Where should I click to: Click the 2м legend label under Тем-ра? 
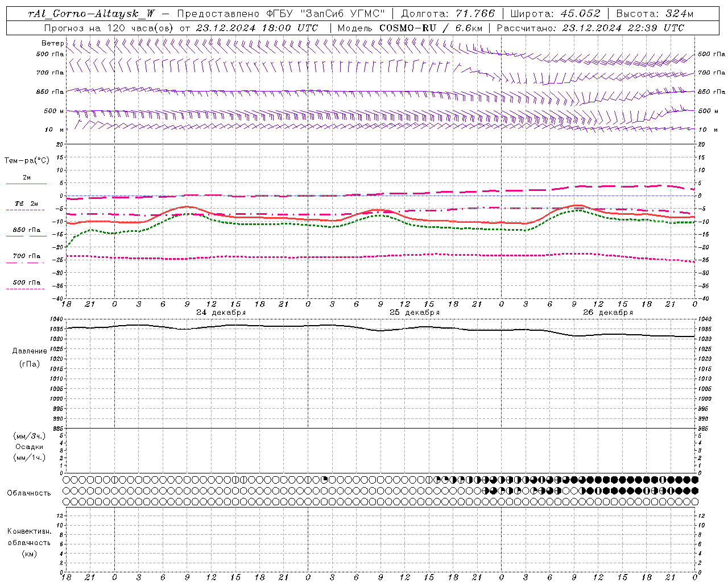27,177
